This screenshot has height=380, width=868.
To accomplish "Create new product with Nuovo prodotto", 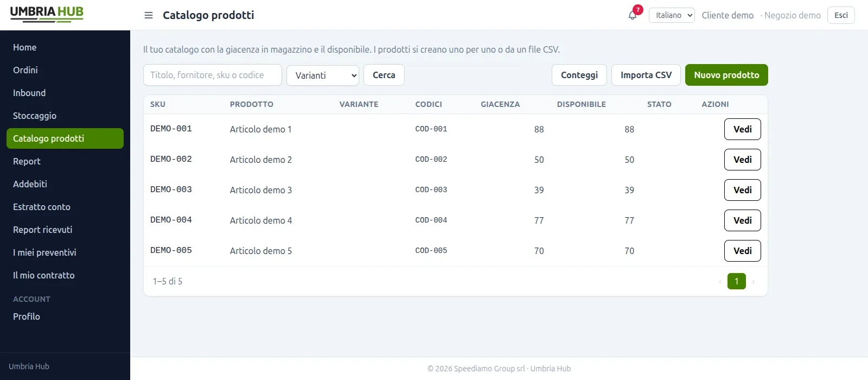I will pyautogui.click(x=726, y=75).
